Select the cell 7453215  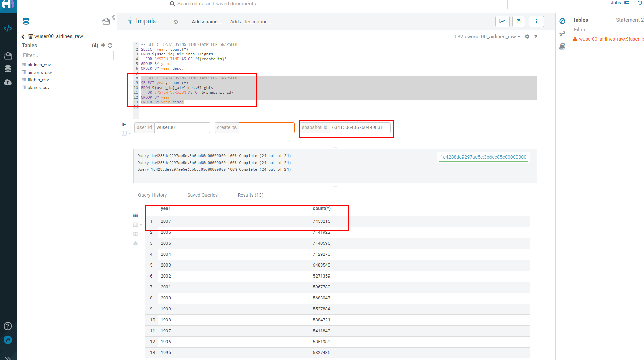322,221
